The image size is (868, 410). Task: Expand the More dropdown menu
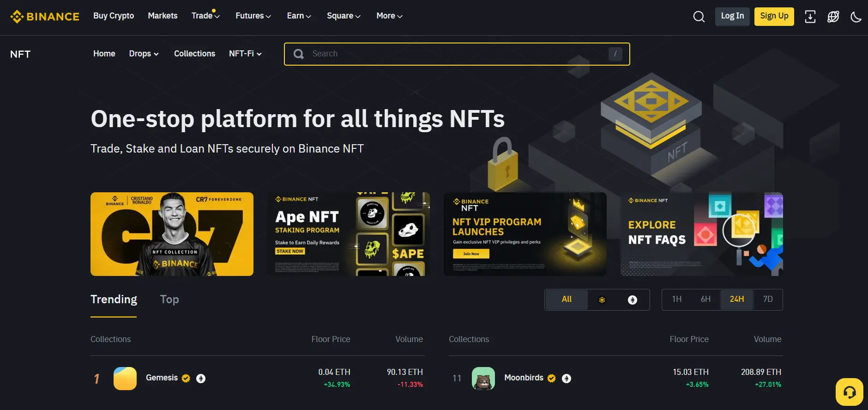click(389, 16)
